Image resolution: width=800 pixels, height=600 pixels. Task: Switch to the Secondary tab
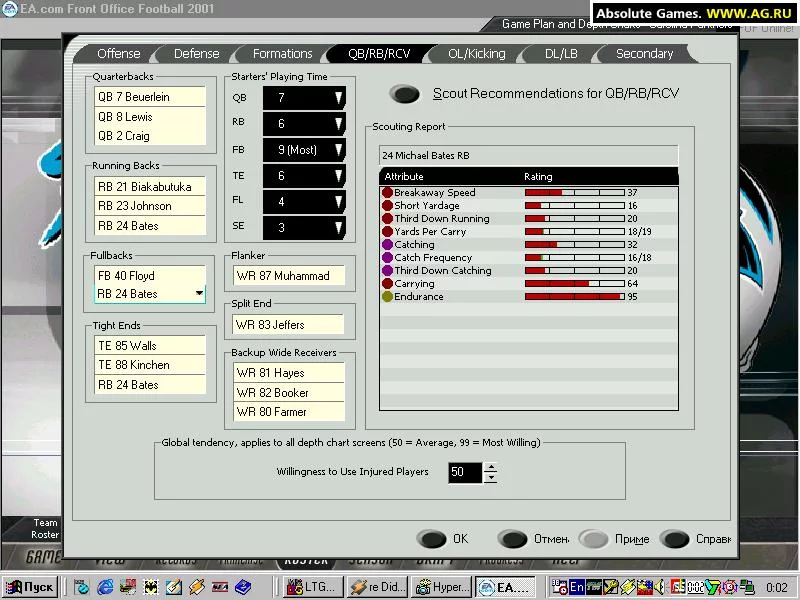click(644, 54)
